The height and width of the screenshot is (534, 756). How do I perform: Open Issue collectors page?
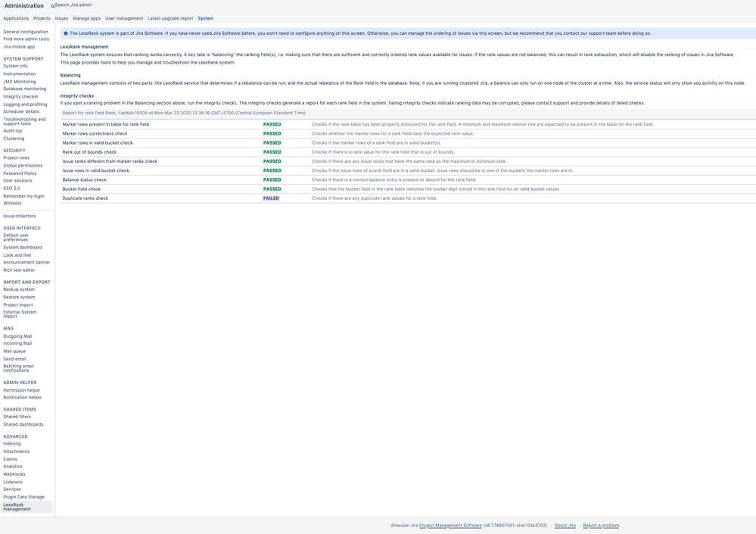point(19,216)
